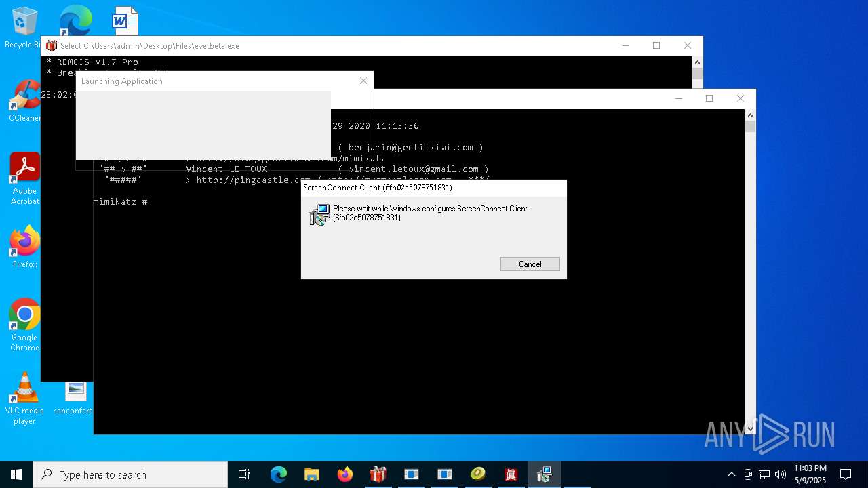Click the ScreenConnect installer icon in dialog
Screen dimensions: 868x488
point(319,215)
